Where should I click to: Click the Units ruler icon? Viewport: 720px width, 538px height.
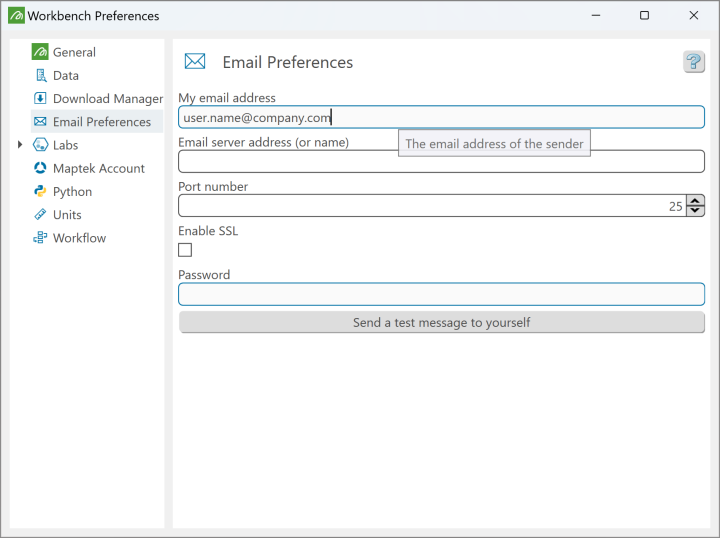[x=40, y=214]
